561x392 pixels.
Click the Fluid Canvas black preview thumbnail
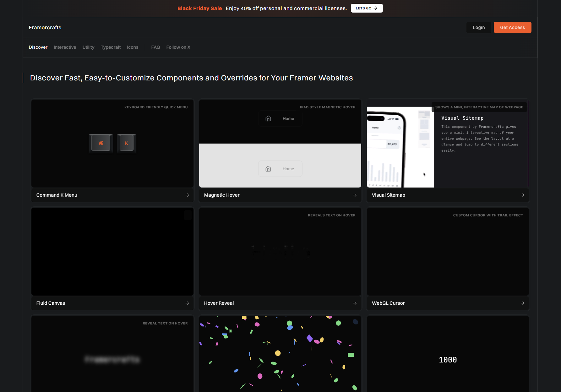[112, 252]
